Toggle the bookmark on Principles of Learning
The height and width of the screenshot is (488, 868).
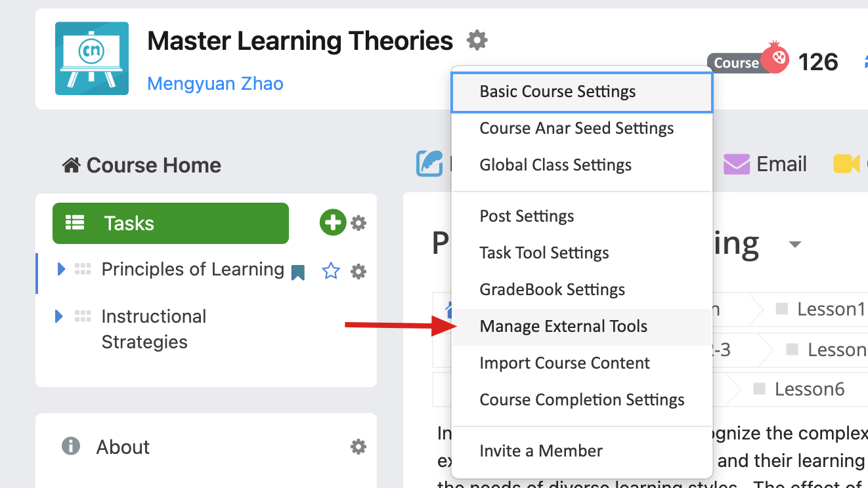tap(298, 272)
